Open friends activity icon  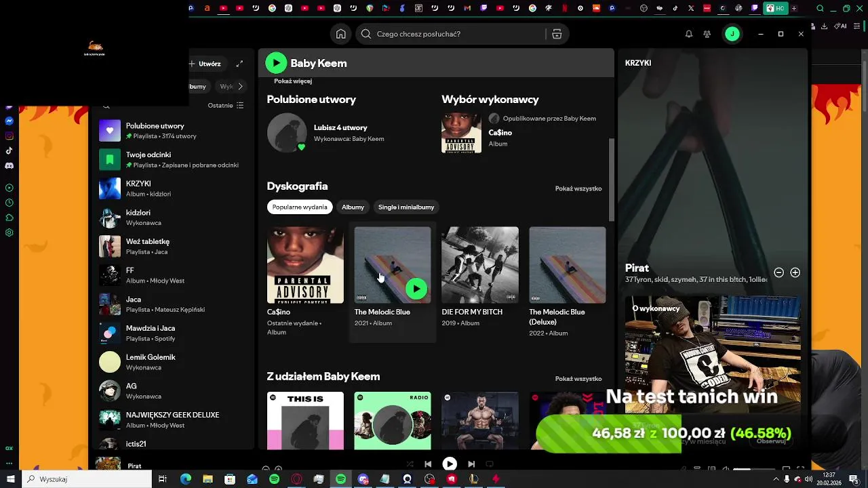pyautogui.click(x=707, y=34)
